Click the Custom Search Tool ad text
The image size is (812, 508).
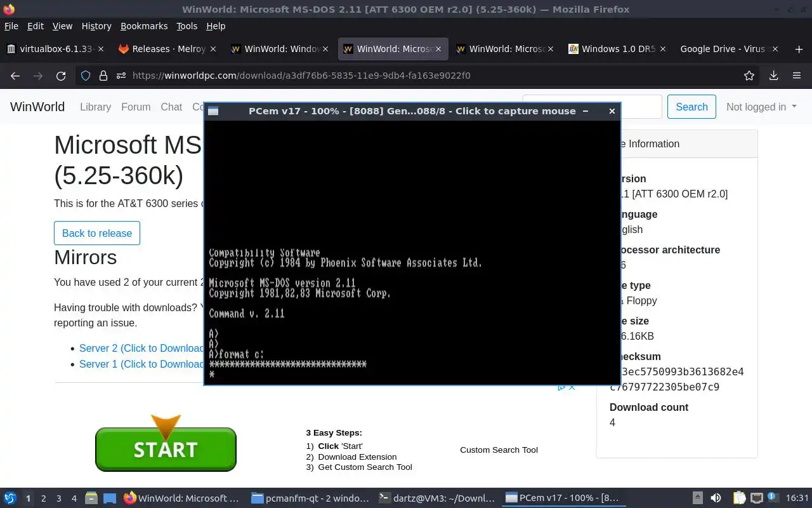pyautogui.click(x=499, y=450)
